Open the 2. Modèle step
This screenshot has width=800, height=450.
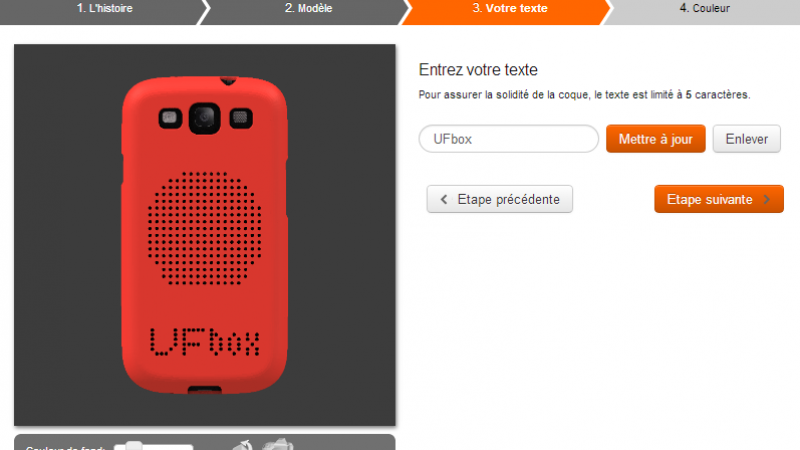pos(308,10)
